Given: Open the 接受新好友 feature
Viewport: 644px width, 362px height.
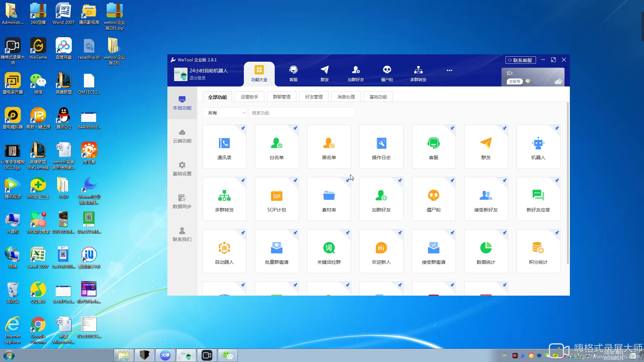Looking at the screenshot, I should coord(486,199).
